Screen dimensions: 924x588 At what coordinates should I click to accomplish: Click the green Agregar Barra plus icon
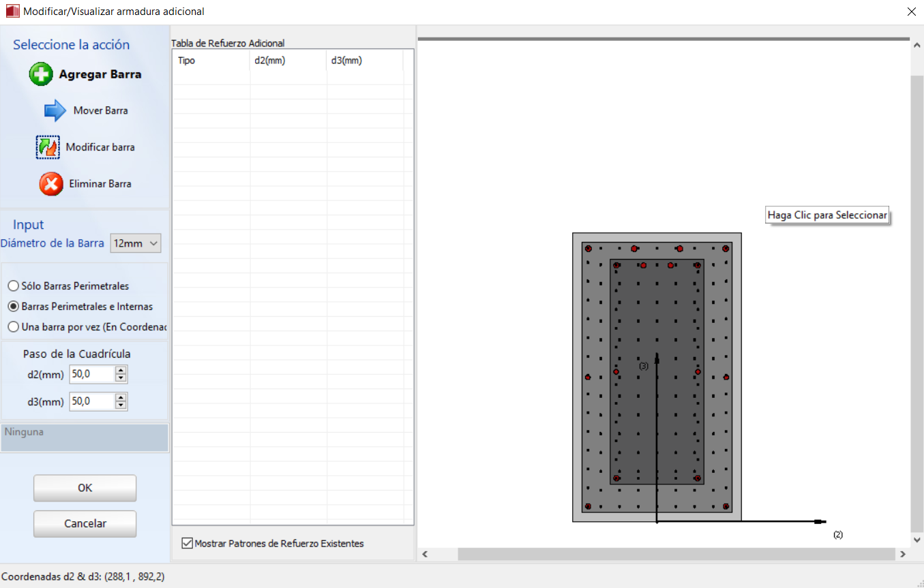click(41, 74)
